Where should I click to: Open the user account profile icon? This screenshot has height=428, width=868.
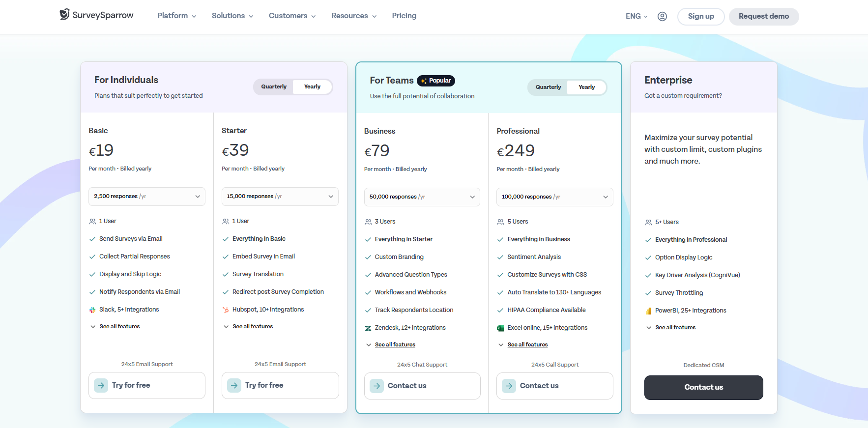point(662,16)
